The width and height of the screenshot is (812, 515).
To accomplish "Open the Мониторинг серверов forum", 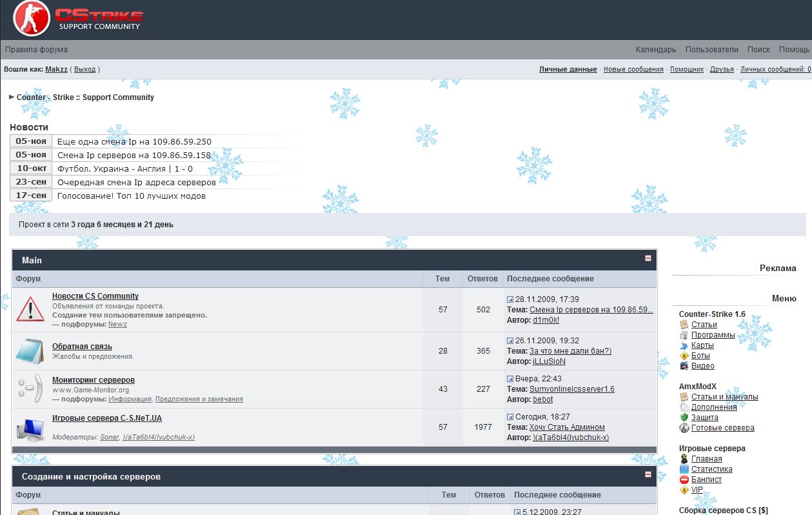I will 94,380.
